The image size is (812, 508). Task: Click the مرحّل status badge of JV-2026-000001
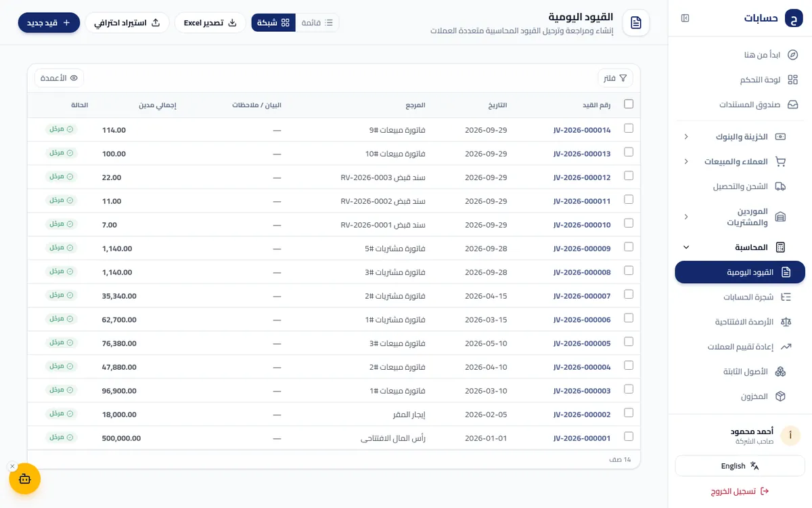(x=62, y=437)
